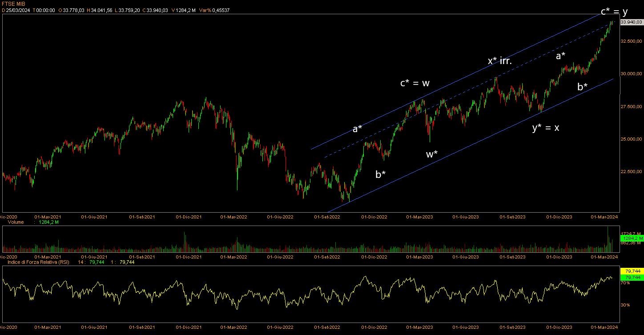Click 01-Mar-2021 on the main chart date axis
Viewport: 644px width, 335px height.
47,217
